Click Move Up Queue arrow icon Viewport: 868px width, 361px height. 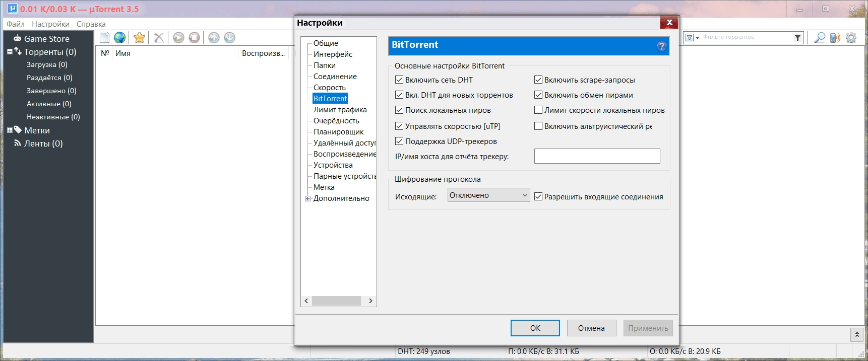click(x=214, y=37)
